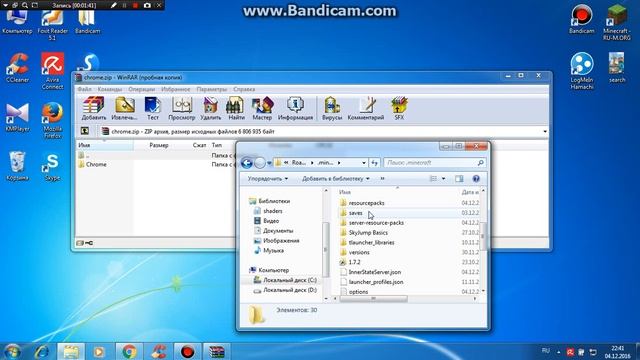Select Локальный диск (C:) in navigation pane
The width and height of the screenshot is (640, 360).
coord(285,280)
